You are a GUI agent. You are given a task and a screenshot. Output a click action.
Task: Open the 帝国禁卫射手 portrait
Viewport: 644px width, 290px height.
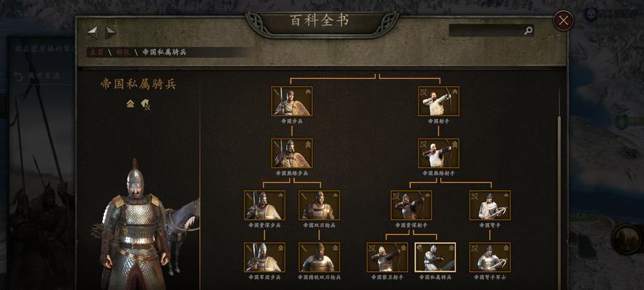pos(388,257)
